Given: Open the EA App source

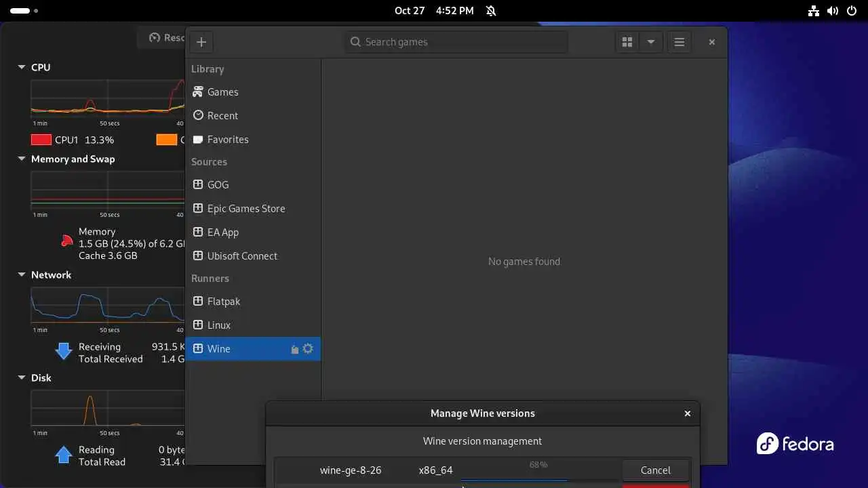Looking at the screenshot, I should (x=253, y=232).
